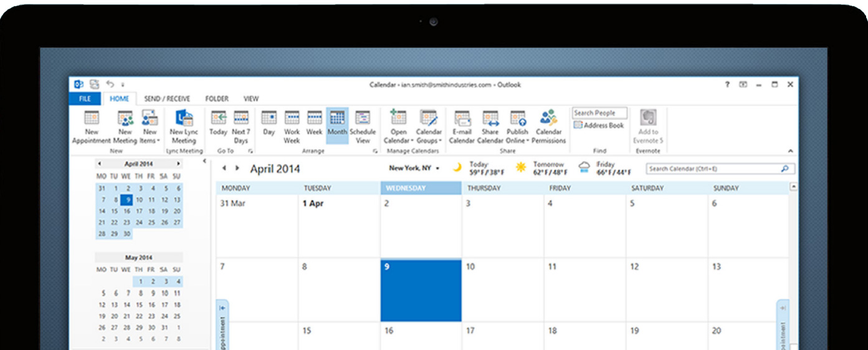Open the Address Book
868x350 pixels.
point(599,125)
